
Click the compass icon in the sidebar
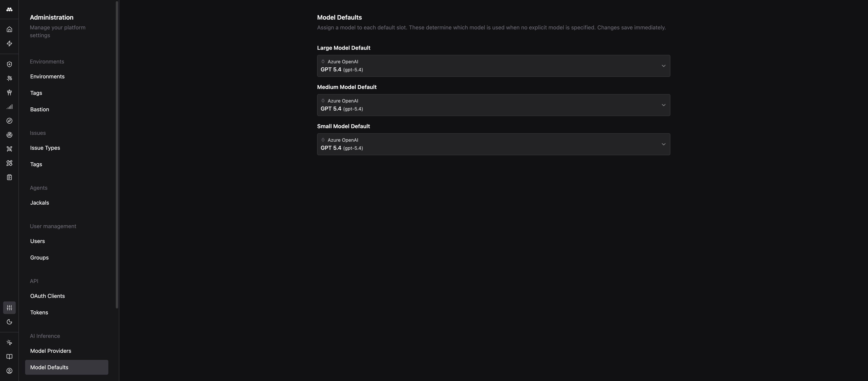click(x=9, y=121)
